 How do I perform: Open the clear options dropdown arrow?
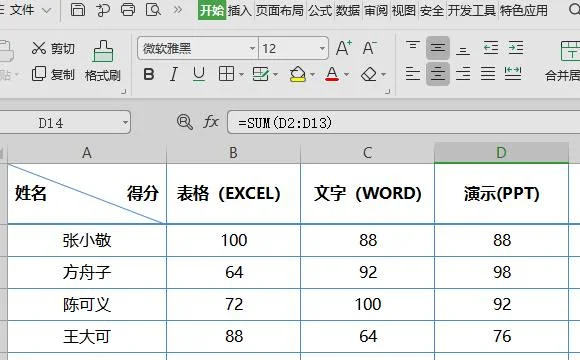point(384,75)
